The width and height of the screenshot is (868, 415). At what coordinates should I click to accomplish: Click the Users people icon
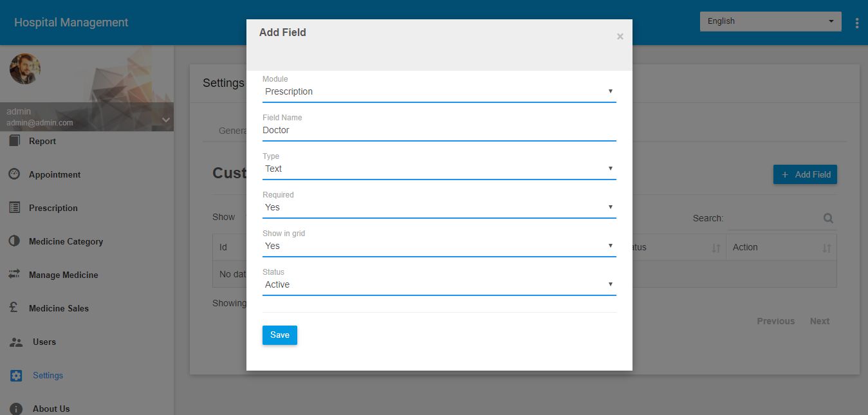(16, 342)
